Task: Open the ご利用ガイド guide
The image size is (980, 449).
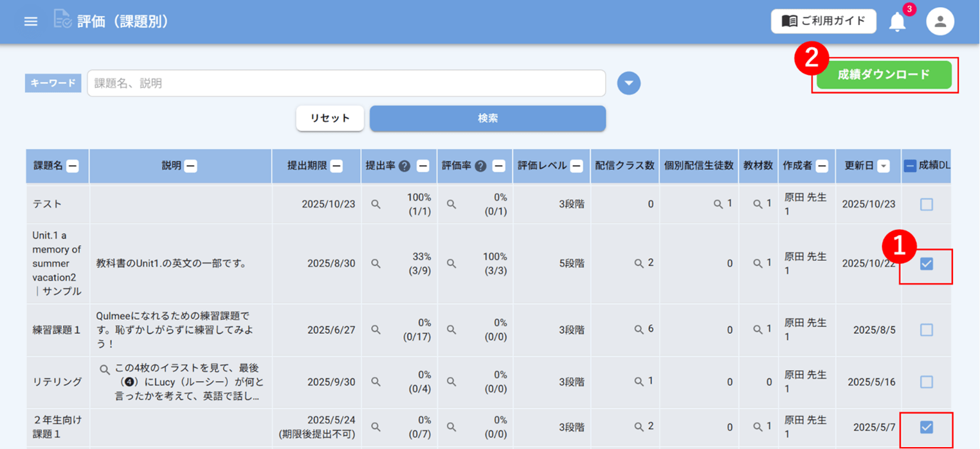Action: pos(823,21)
